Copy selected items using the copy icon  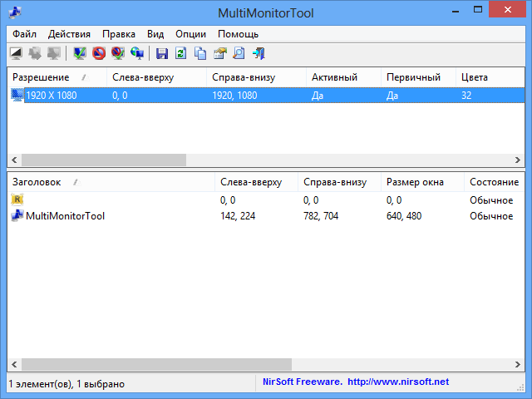point(200,53)
